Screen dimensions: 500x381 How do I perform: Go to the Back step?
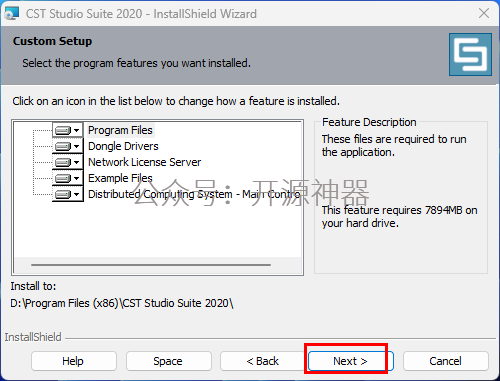coord(262,361)
